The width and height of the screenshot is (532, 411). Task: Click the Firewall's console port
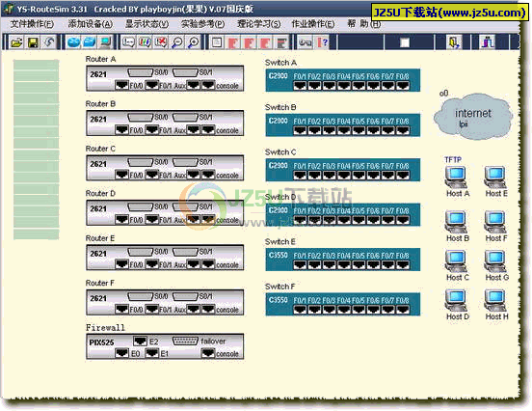tap(208, 354)
